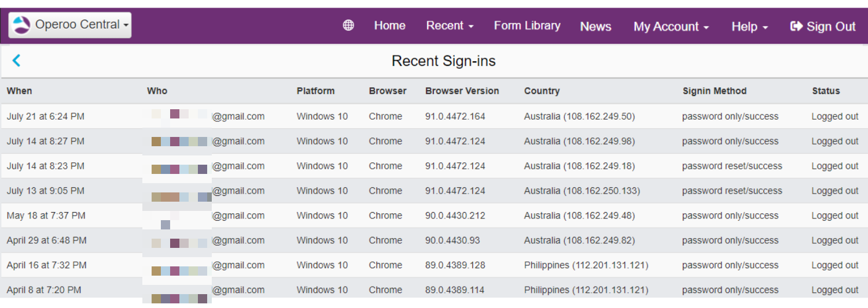Open the Form Library
The height and width of the screenshot is (308, 868).
(527, 25)
